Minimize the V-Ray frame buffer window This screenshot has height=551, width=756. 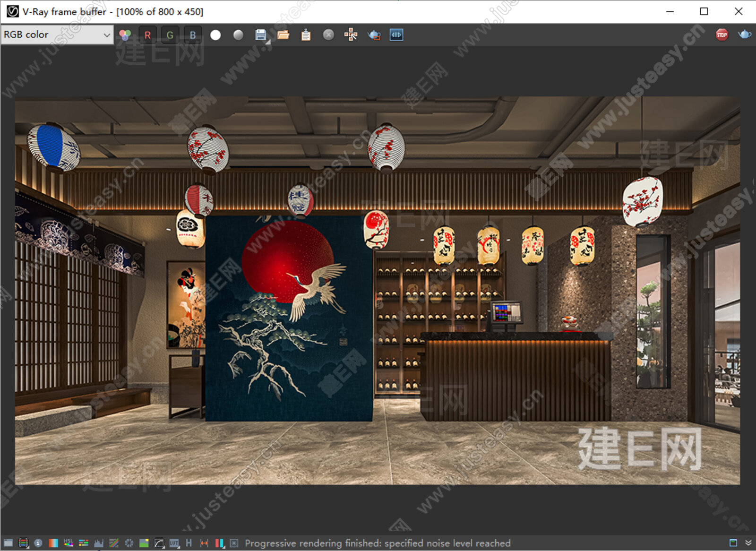click(670, 11)
